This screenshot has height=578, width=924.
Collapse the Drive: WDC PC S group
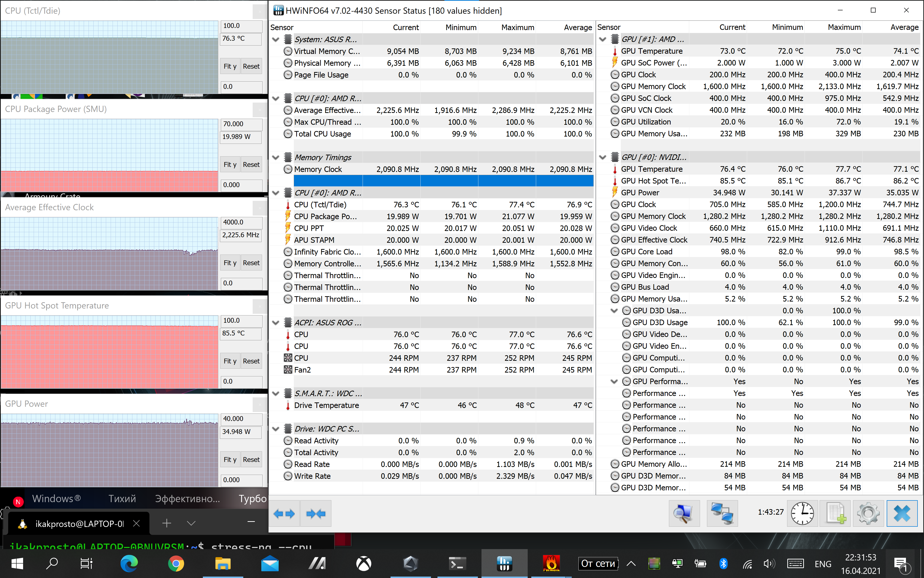(276, 429)
